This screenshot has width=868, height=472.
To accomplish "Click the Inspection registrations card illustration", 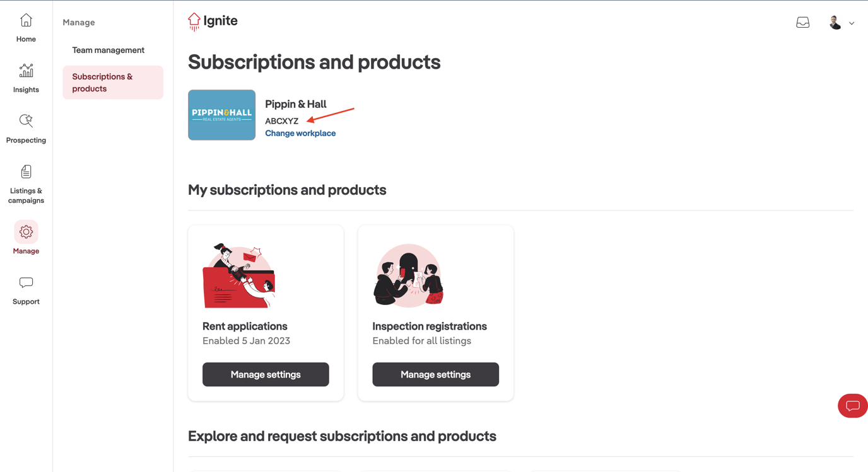I will [x=408, y=275].
